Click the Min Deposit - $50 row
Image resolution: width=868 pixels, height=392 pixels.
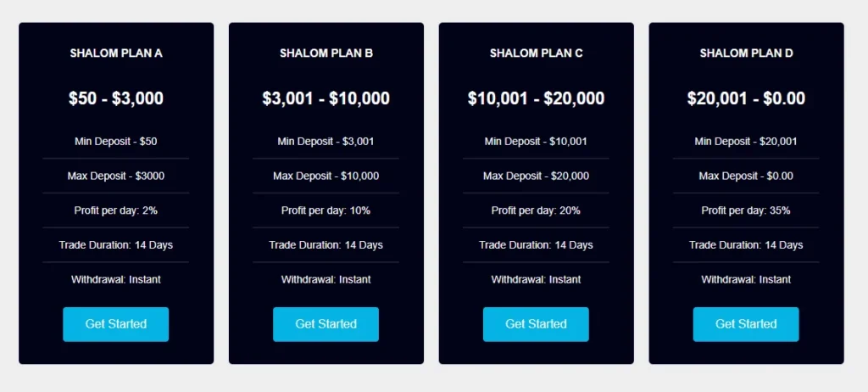click(x=116, y=142)
